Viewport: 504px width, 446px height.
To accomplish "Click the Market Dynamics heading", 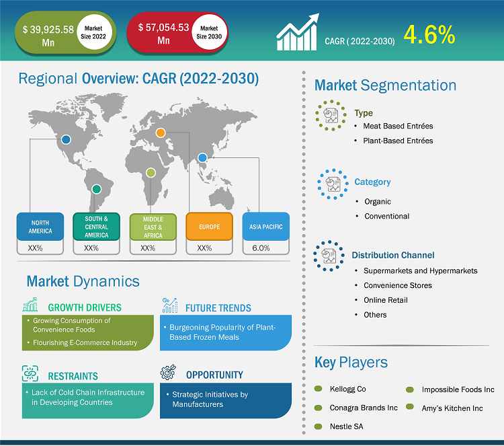I will coord(83,281).
